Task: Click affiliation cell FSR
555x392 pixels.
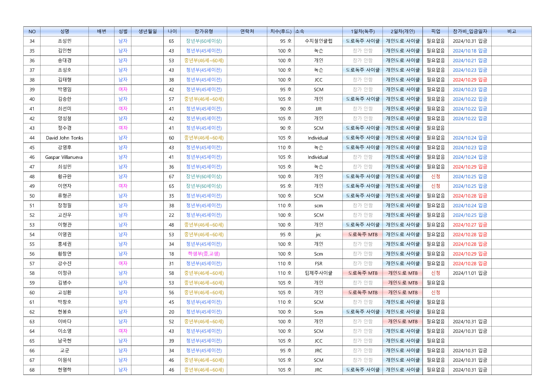Action: 318,263
